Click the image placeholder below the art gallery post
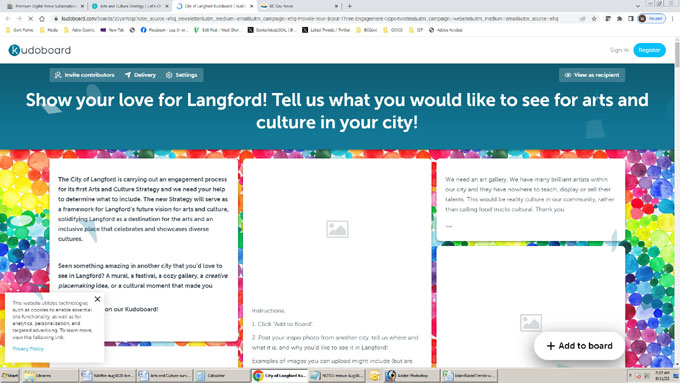The height and width of the screenshot is (383, 680). (531, 323)
